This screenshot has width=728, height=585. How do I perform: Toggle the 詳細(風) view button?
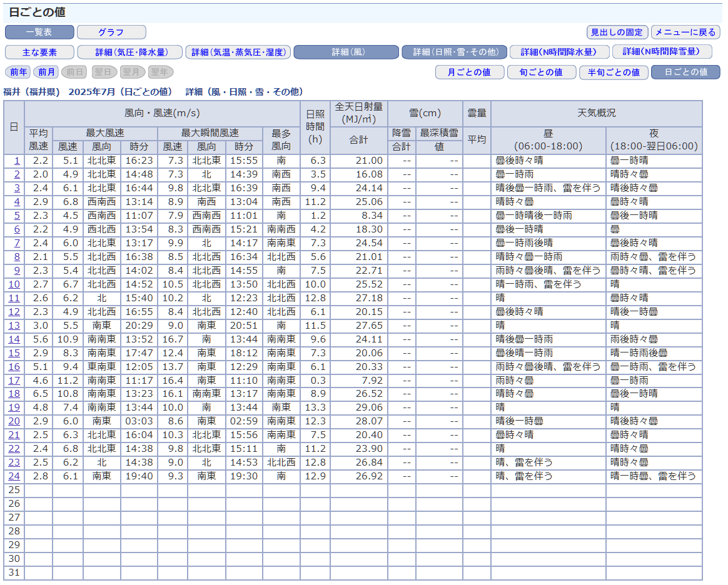(346, 52)
